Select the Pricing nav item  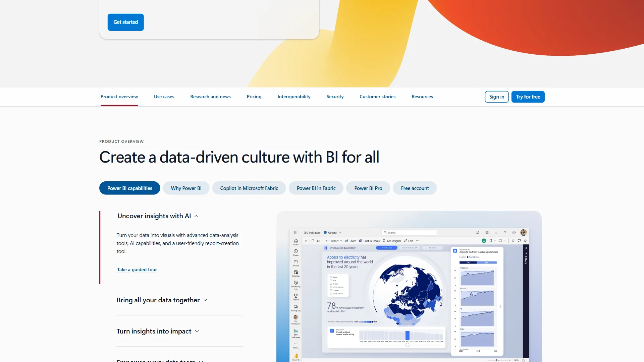click(x=254, y=97)
